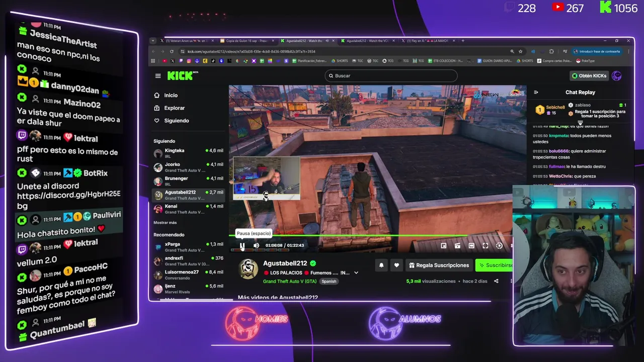The width and height of the screenshot is (644, 362).
Task: Click the Agustabell212 channel avatar
Action: [248, 269]
